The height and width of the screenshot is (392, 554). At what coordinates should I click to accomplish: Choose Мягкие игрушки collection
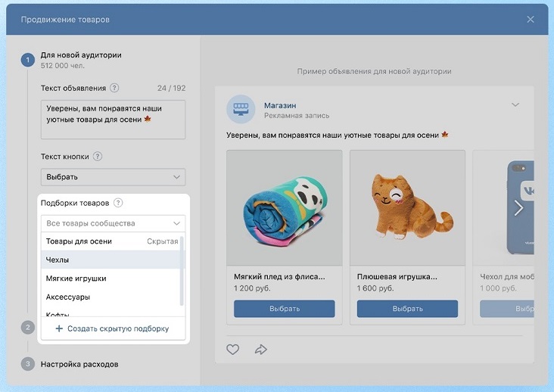(x=76, y=278)
